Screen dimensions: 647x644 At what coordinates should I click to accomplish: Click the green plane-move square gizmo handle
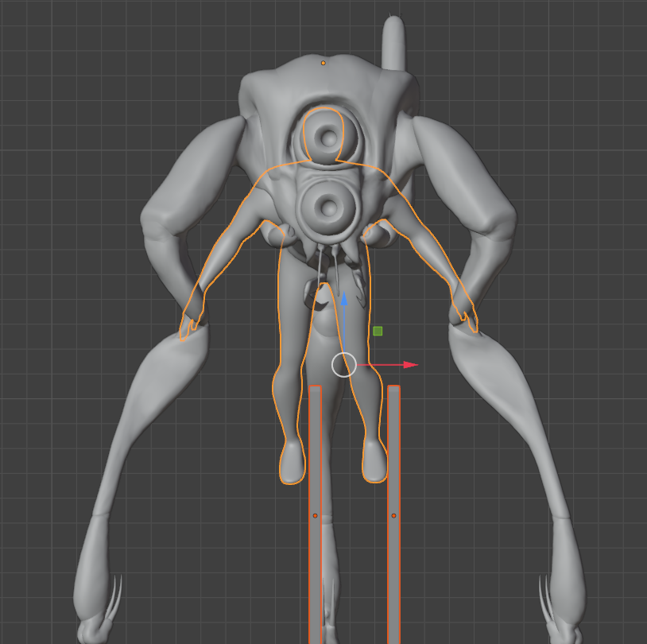click(x=378, y=331)
